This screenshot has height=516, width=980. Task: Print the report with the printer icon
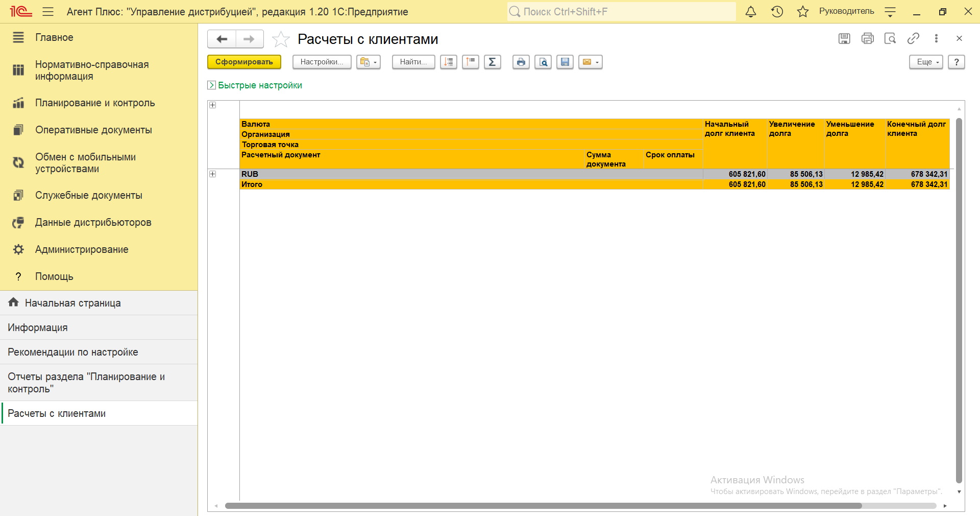tap(521, 62)
